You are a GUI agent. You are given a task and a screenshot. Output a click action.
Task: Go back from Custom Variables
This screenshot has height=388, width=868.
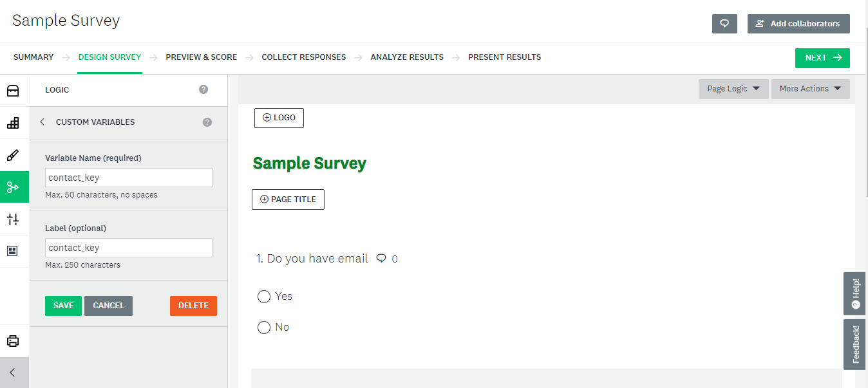42,122
